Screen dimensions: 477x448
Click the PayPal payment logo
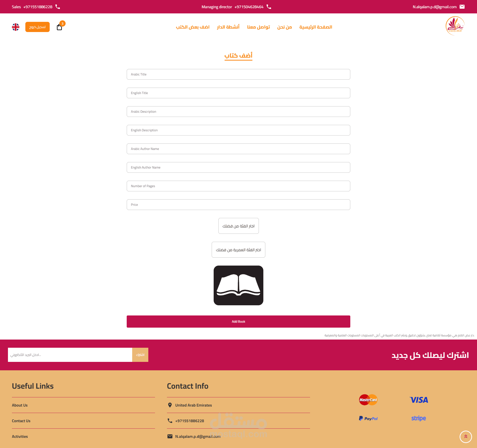[x=368, y=418]
